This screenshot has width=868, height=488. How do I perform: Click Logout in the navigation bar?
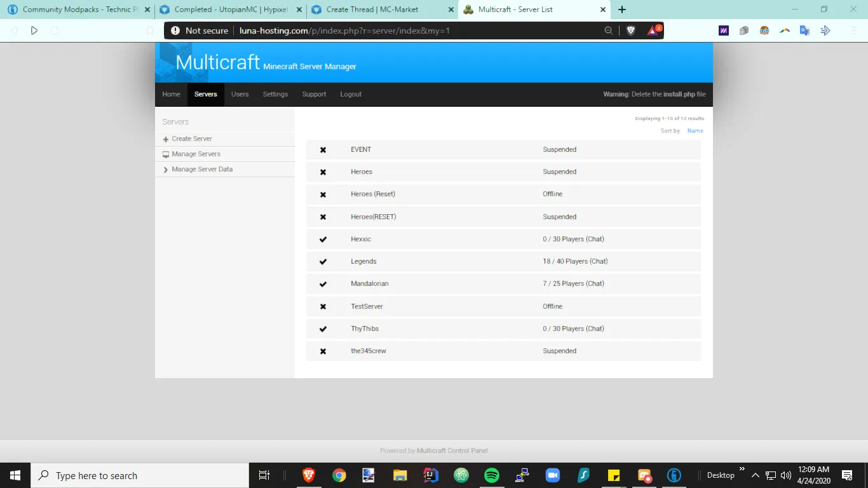351,94
